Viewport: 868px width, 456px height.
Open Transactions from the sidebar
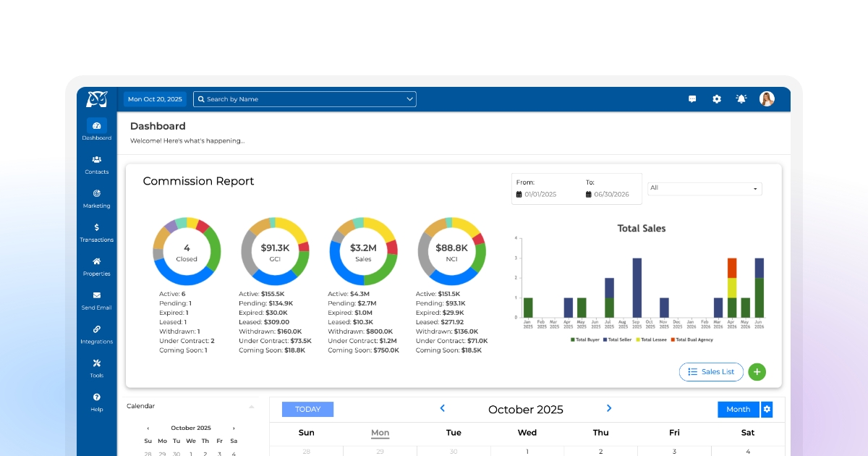point(97,232)
